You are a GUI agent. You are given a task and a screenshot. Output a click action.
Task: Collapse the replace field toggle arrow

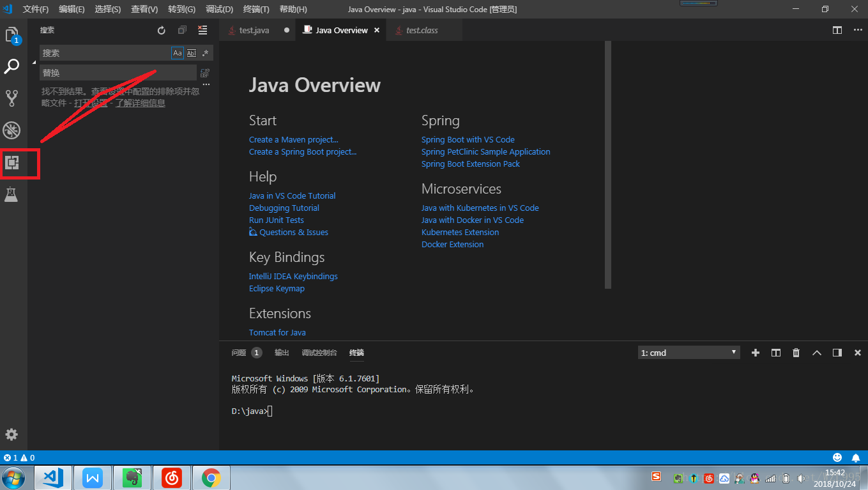pyautogui.click(x=34, y=63)
